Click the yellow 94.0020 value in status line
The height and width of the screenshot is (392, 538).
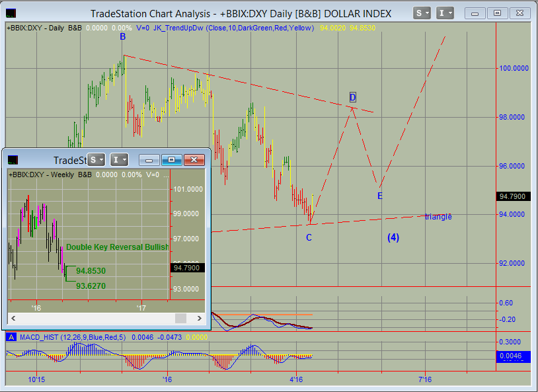coord(333,28)
